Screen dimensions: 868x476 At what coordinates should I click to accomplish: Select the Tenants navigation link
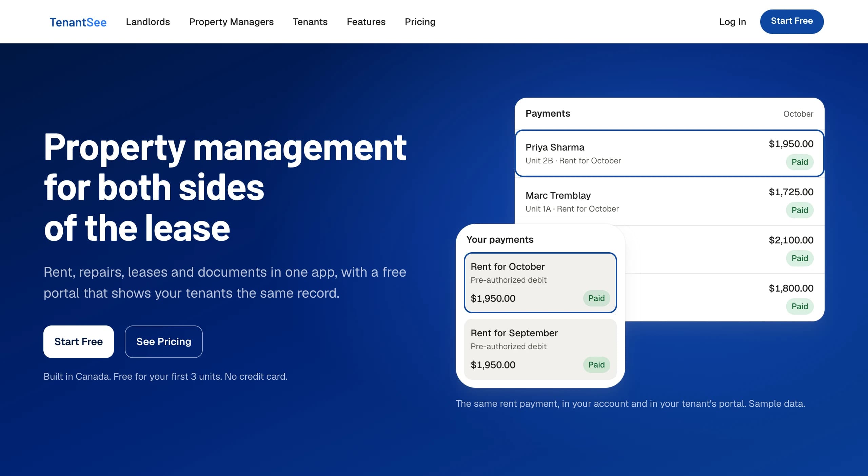pos(310,22)
